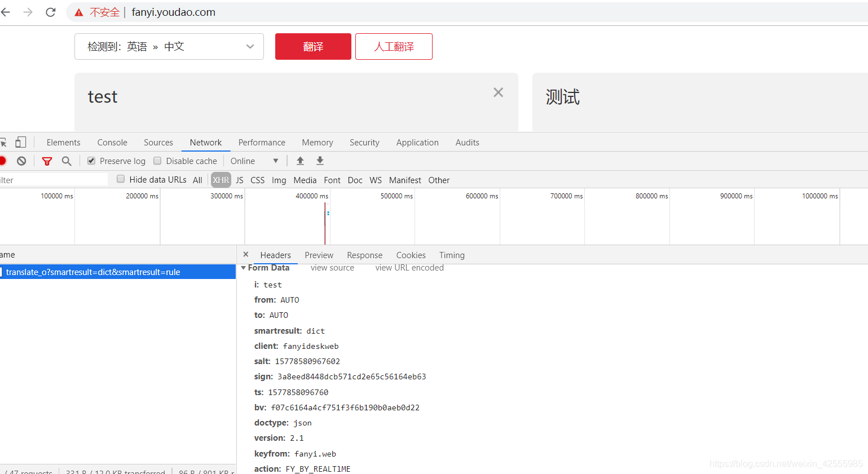Switch to the Console panel tab
This screenshot has width=868, height=474.
pyautogui.click(x=112, y=143)
